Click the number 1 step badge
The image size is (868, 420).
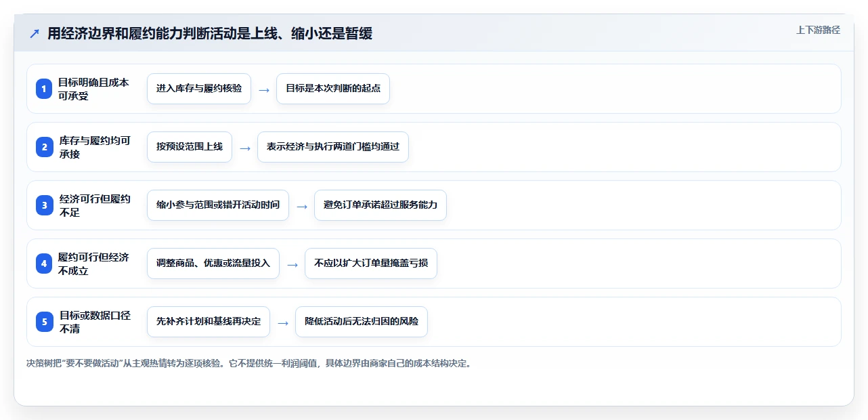(44, 89)
